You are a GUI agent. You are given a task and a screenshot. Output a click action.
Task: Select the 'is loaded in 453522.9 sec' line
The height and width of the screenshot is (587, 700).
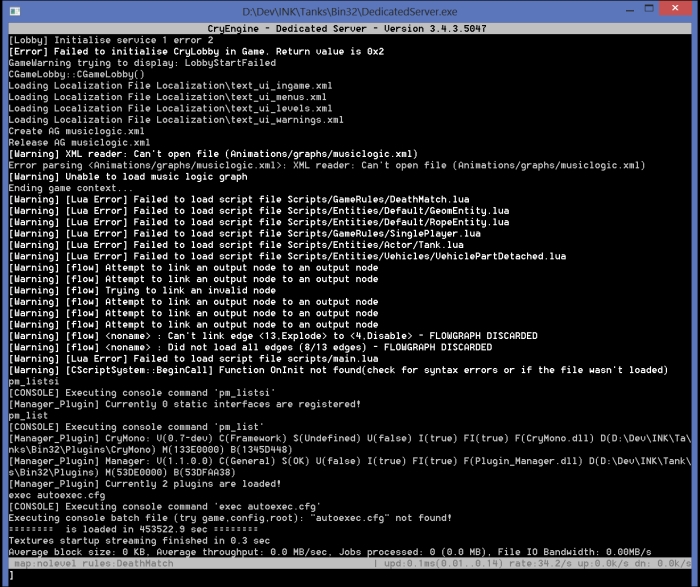click(133, 529)
